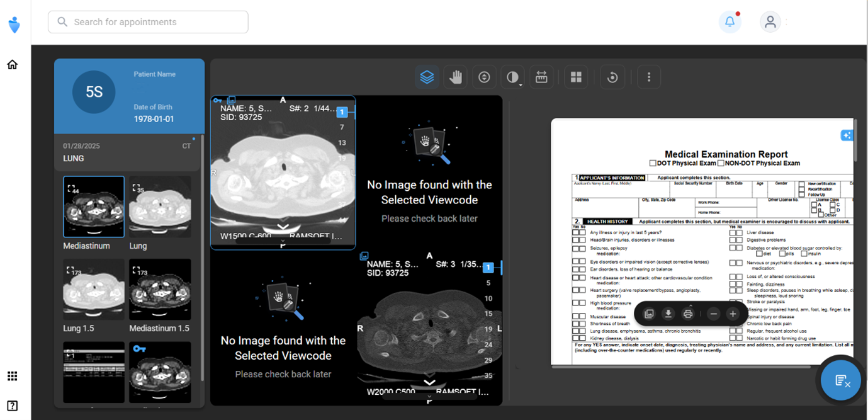Image resolution: width=868 pixels, height=420 pixels.
Task: Open the apps grid menu in sidebar
Action: pyautogui.click(x=12, y=376)
